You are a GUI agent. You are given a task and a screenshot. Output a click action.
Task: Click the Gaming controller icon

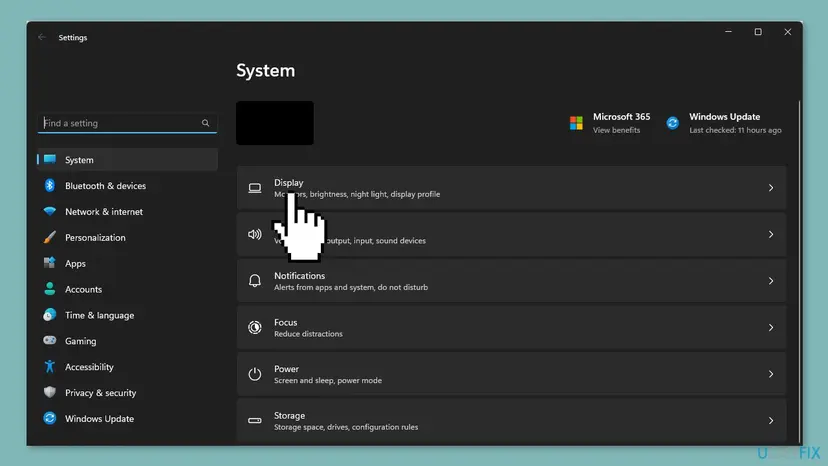pyautogui.click(x=50, y=340)
